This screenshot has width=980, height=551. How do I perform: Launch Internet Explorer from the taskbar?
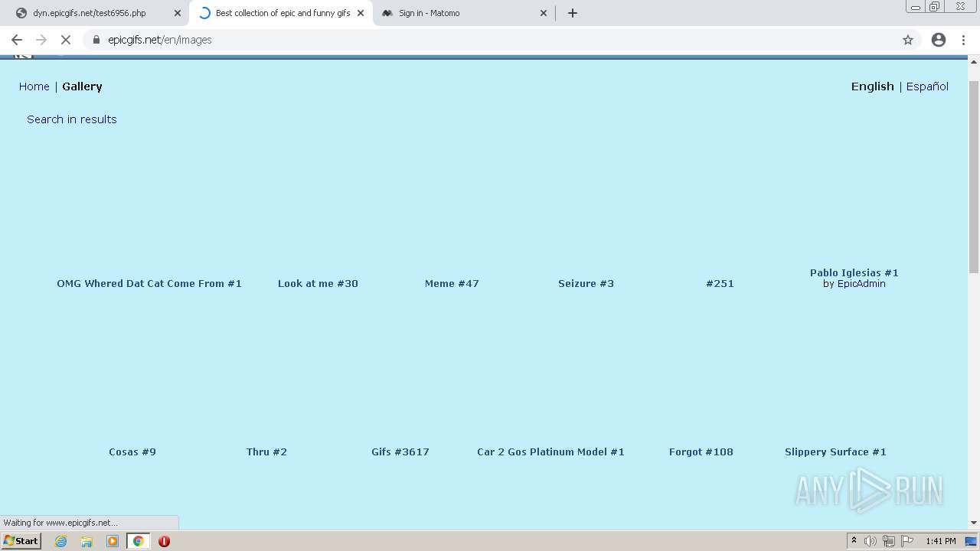(61, 541)
